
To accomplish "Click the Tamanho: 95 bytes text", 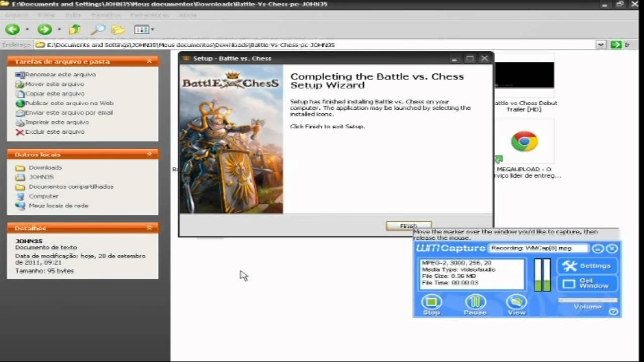I will click(x=44, y=270).
